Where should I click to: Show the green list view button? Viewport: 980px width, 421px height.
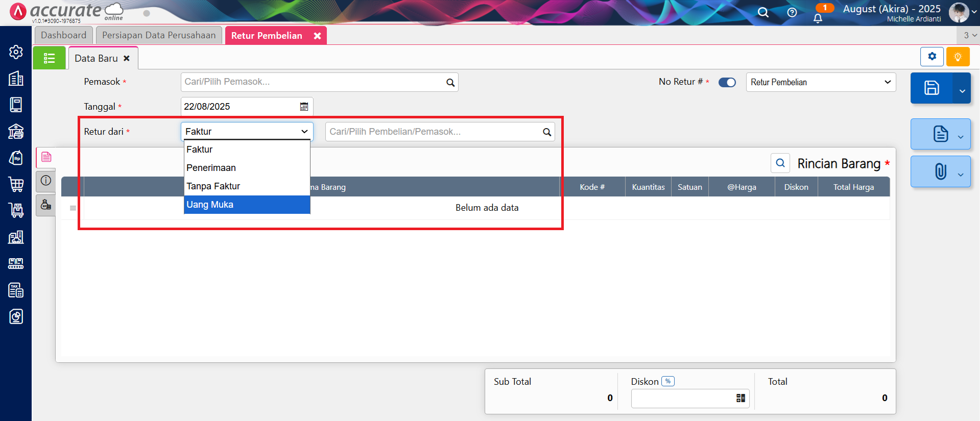pos(49,58)
